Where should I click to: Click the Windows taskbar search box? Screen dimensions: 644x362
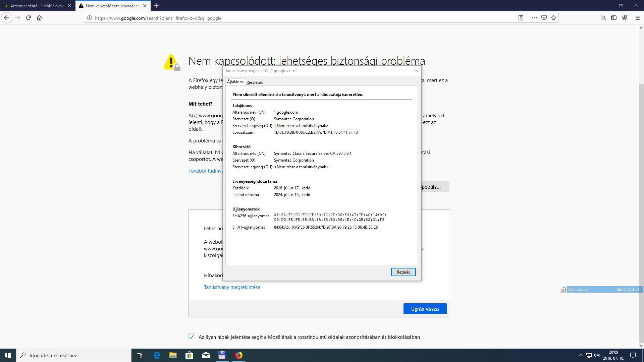point(74,355)
